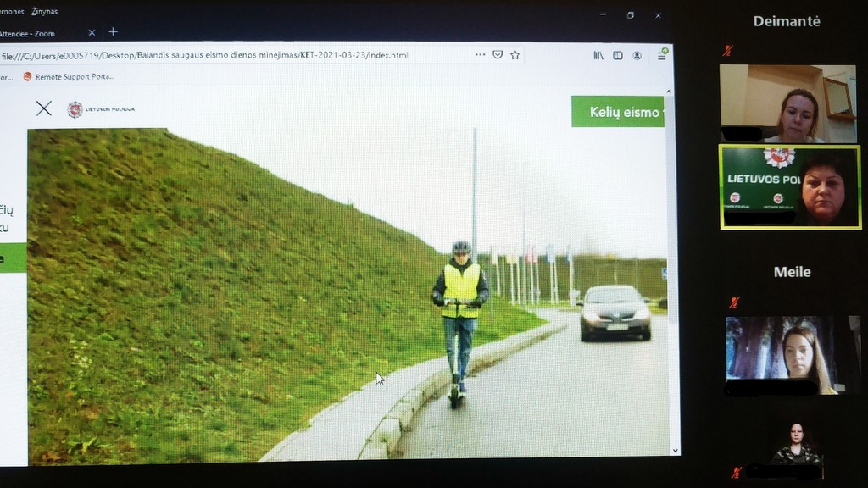
Task: Click muted microphone icon under Meile
Action: [x=734, y=302]
